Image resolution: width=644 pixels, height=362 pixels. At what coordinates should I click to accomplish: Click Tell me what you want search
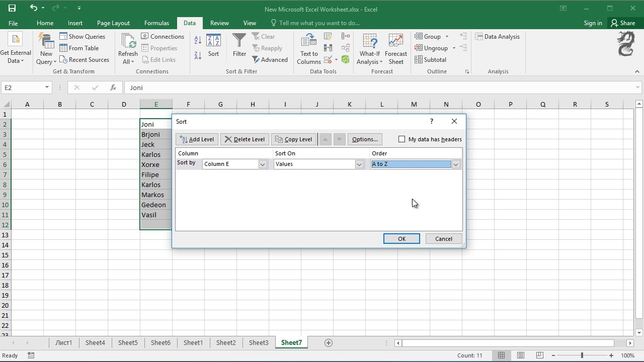pyautogui.click(x=319, y=23)
